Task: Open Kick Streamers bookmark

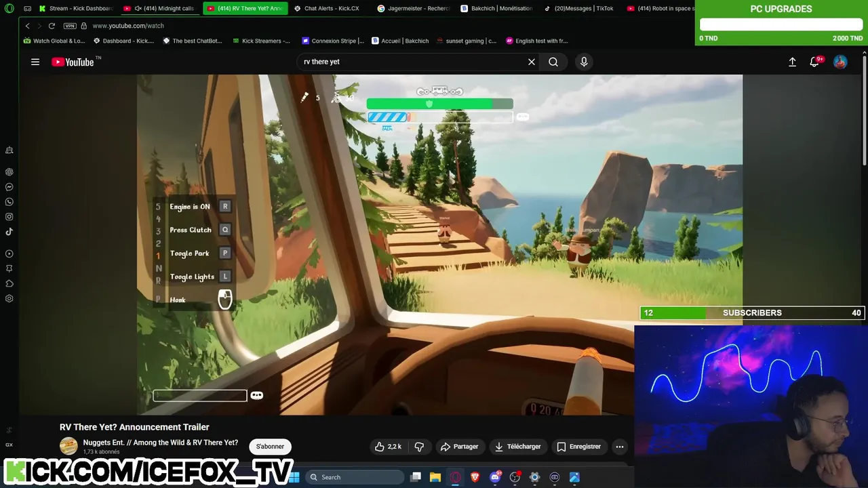Action: click(261, 41)
